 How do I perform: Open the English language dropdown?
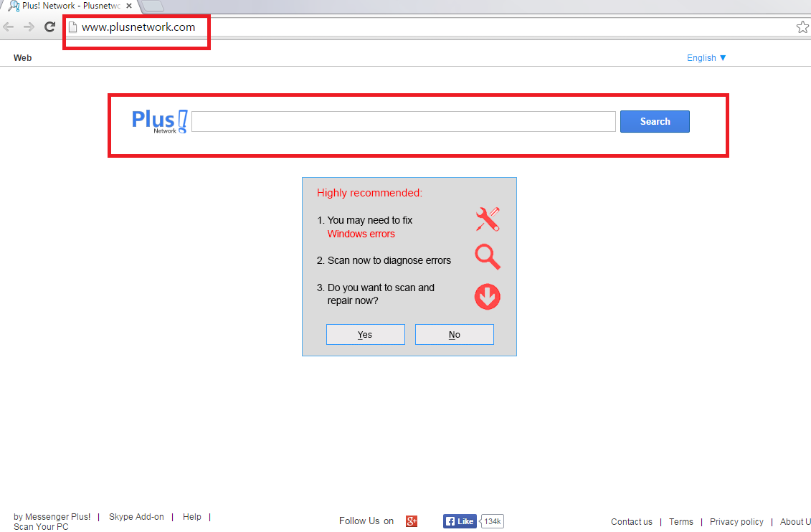706,58
